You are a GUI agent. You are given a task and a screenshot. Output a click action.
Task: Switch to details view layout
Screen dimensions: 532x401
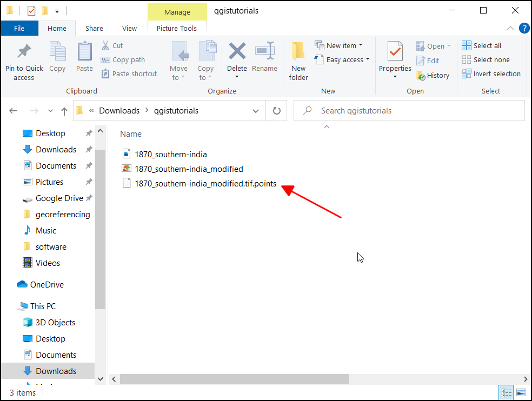[507, 392]
